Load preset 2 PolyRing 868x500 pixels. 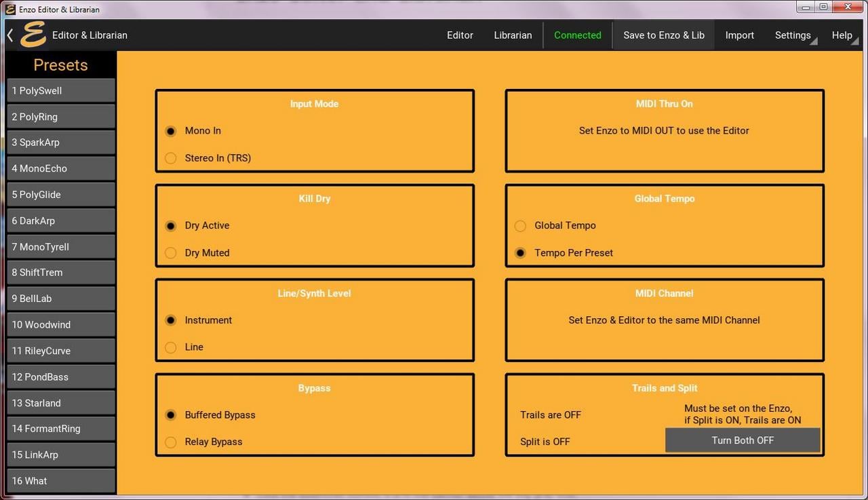coord(61,117)
